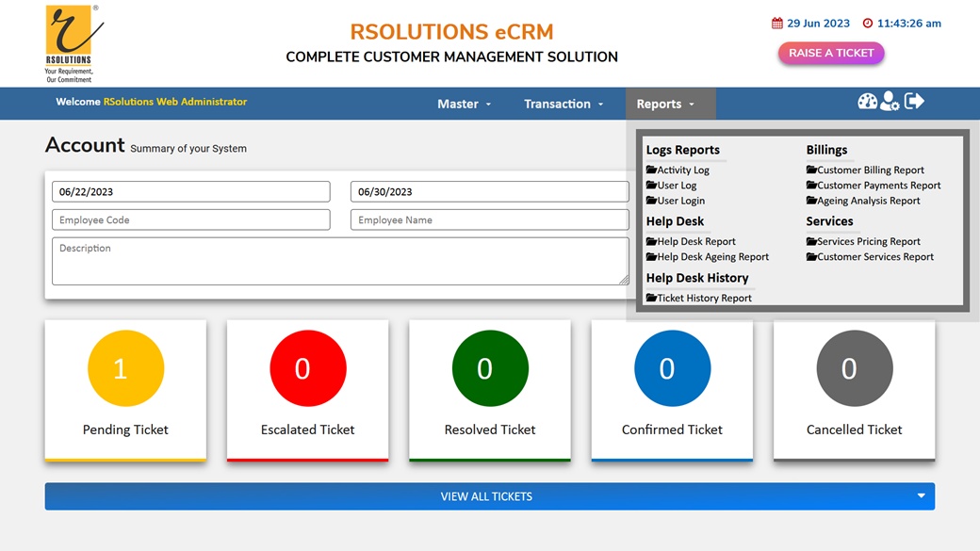Open the Activity Log report

point(682,170)
